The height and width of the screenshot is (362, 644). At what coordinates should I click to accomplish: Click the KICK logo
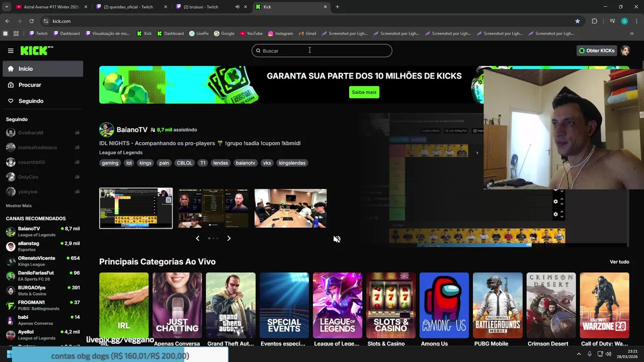[x=36, y=50]
